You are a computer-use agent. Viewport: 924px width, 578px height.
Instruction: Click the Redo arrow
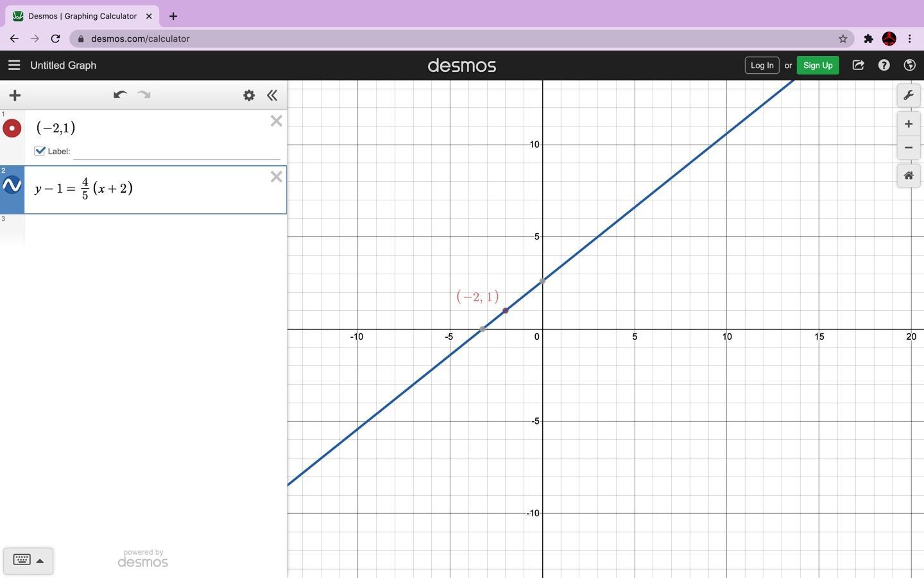point(144,95)
